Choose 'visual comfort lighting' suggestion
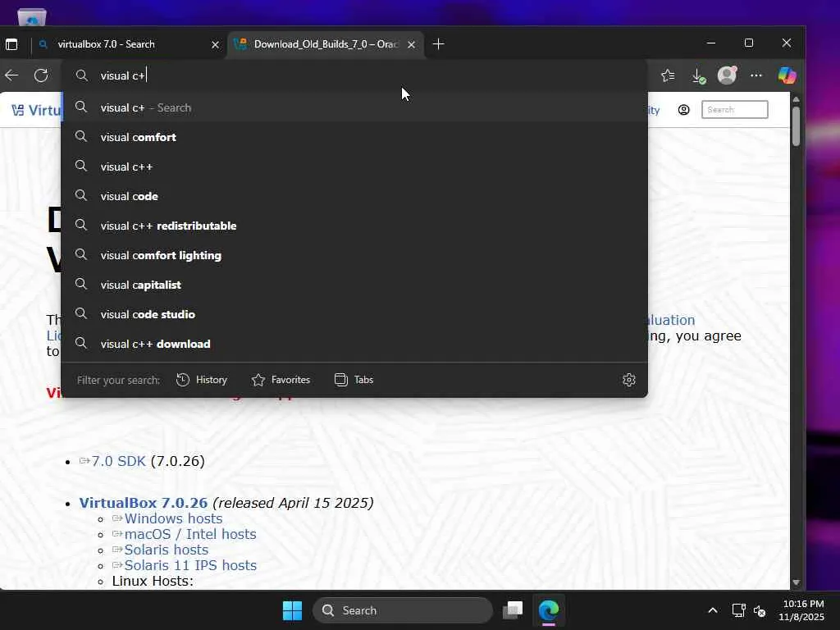This screenshot has width=840, height=630. 354,256
